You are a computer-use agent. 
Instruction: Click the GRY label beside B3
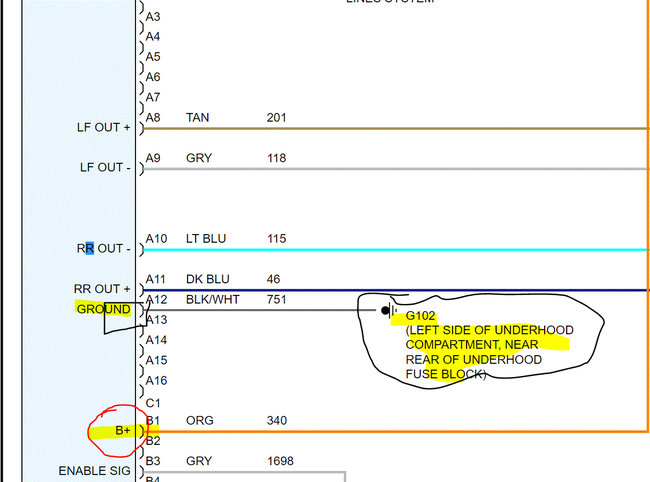coord(199,461)
